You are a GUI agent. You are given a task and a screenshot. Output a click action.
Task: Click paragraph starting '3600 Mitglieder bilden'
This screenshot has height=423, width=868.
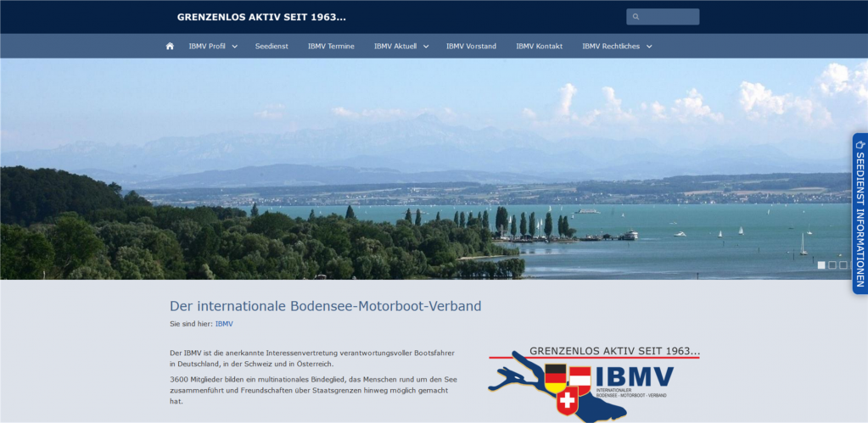pyautogui.click(x=313, y=391)
